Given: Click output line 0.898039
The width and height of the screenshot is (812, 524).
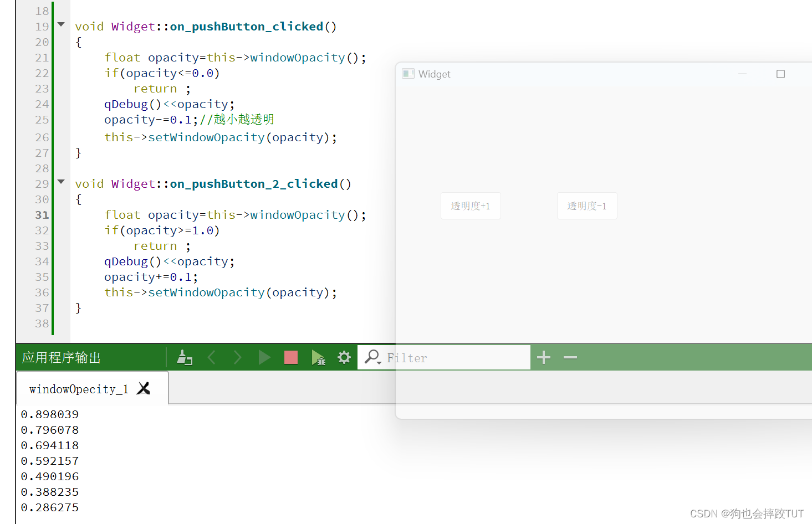Looking at the screenshot, I should tap(50, 414).
